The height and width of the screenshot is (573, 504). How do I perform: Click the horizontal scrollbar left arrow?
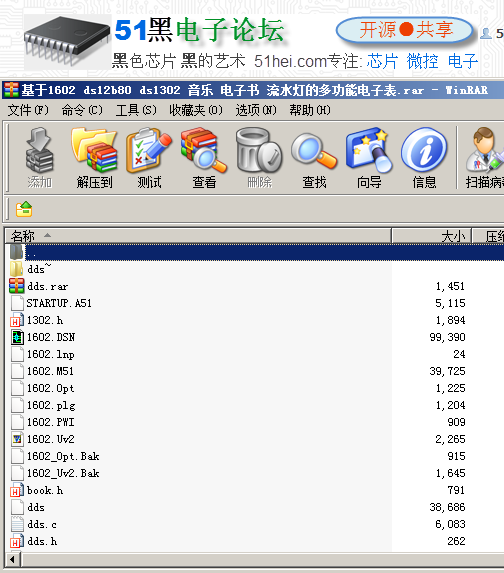click(x=13, y=559)
